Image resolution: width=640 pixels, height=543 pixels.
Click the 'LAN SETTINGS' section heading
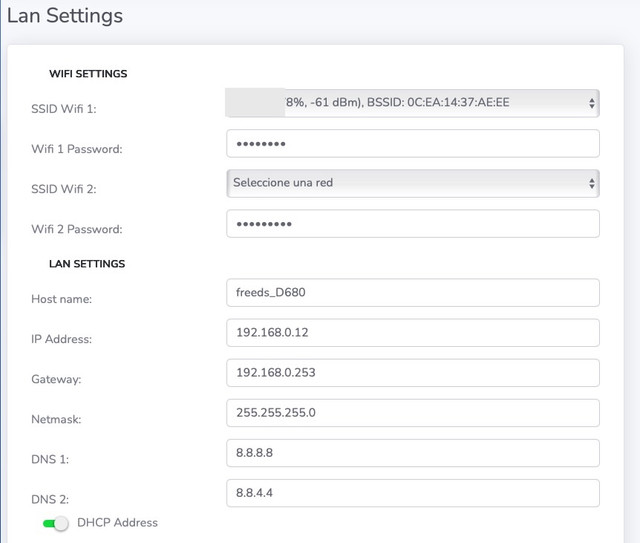87,264
